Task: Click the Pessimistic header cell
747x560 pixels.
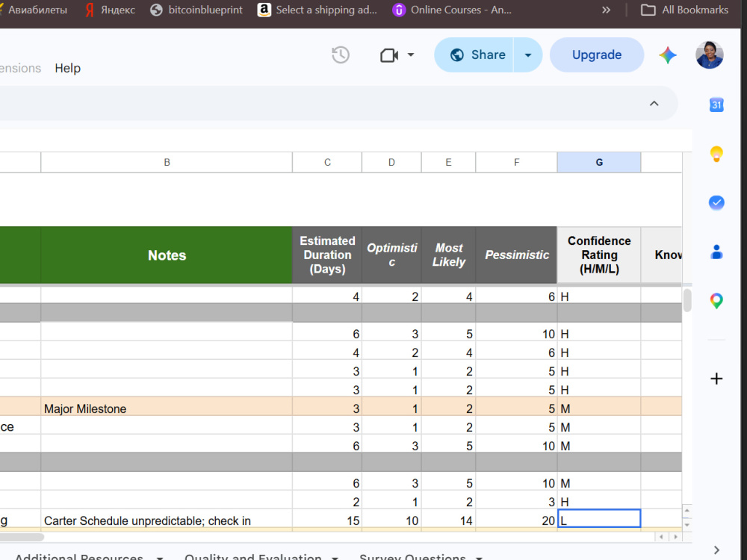Action: click(x=516, y=255)
